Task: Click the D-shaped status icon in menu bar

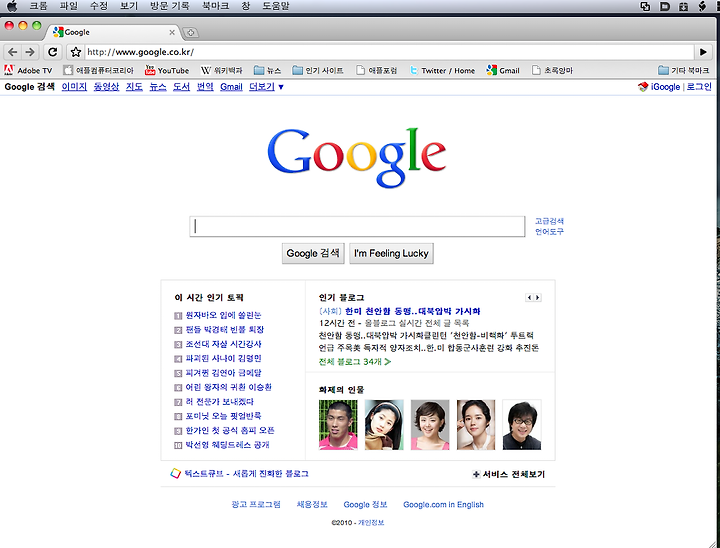Action: [664, 6]
